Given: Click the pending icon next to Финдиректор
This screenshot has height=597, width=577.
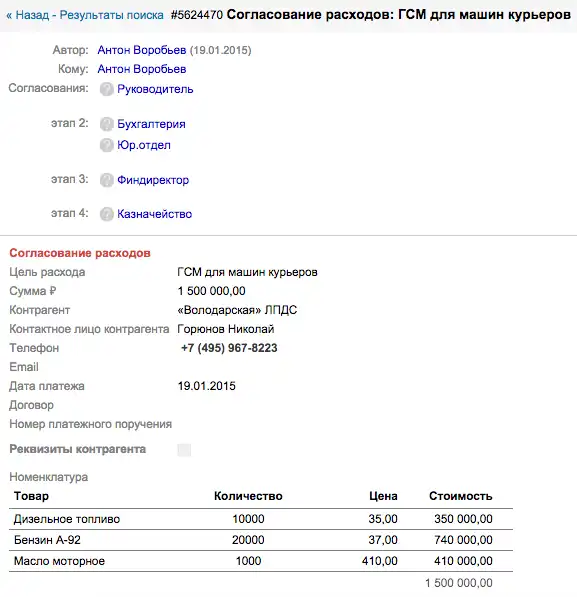Looking at the screenshot, I should [x=107, y=180].
